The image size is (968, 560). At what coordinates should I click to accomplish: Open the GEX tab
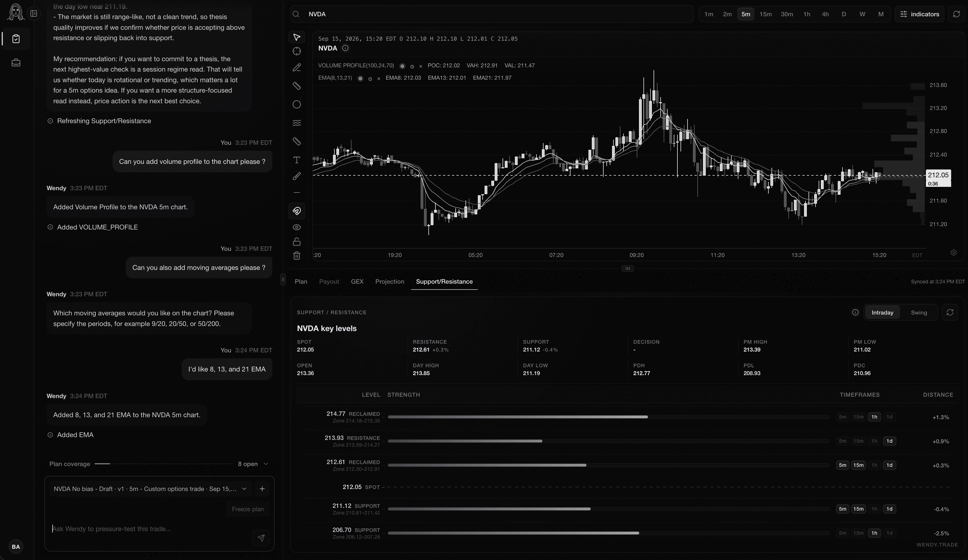357,282
